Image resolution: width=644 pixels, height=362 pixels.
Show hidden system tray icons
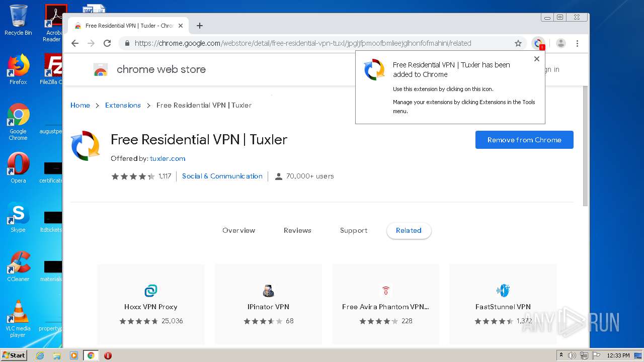pyautogui.click(x=561, y=355)
